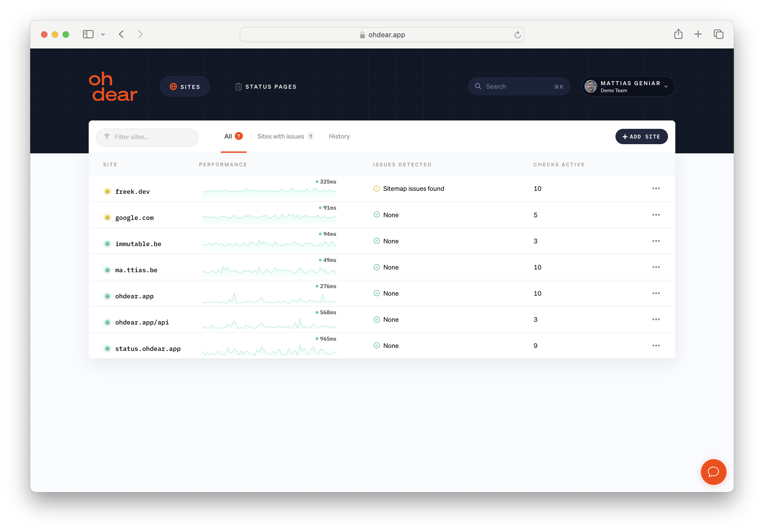Click Mattias Geniar's avatar photo
764x532 pixels.
click(591, 86)
